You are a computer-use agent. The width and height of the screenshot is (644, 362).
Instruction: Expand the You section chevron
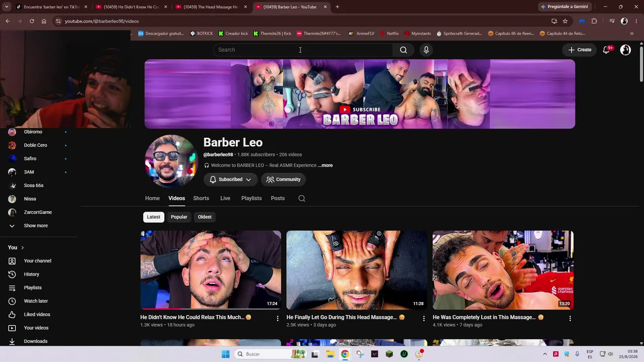(22, 247)
